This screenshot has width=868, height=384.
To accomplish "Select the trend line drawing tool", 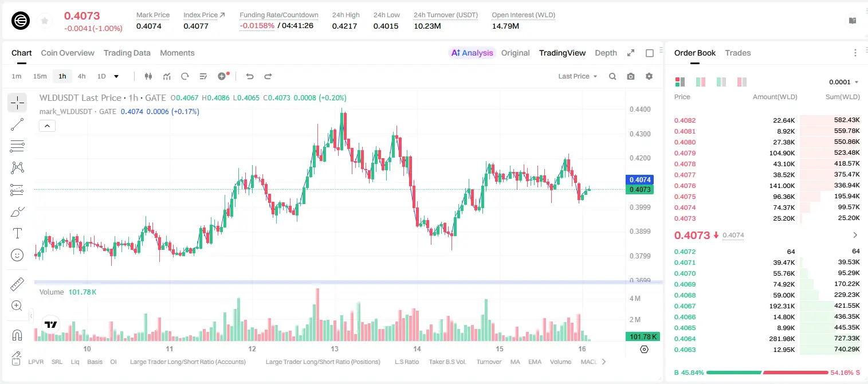I will (x=17, y=124).
